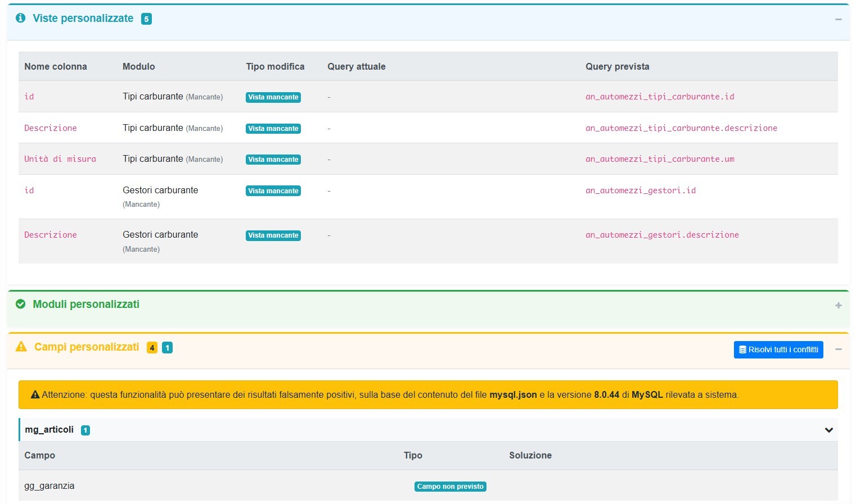Collapse the Campi personalizzati panel
The width and height of the screenshot is (856, 504).
(838, 349)
